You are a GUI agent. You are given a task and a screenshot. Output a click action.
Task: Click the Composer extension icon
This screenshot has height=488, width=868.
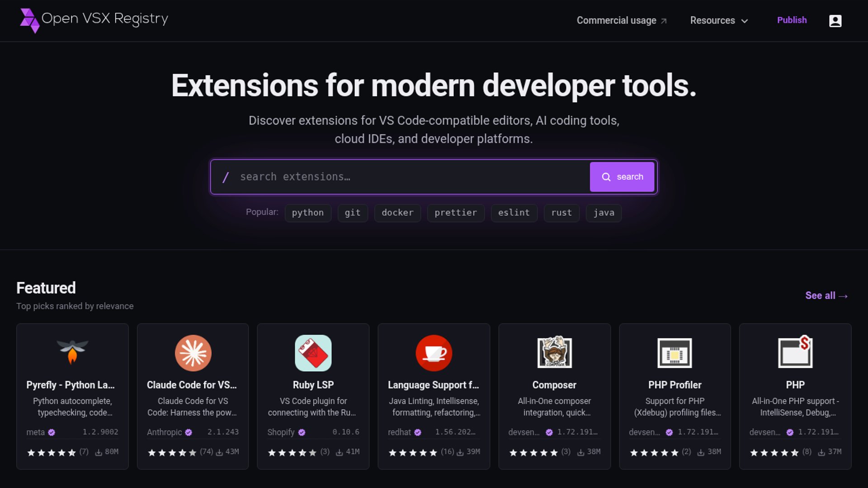pos(554,352)
